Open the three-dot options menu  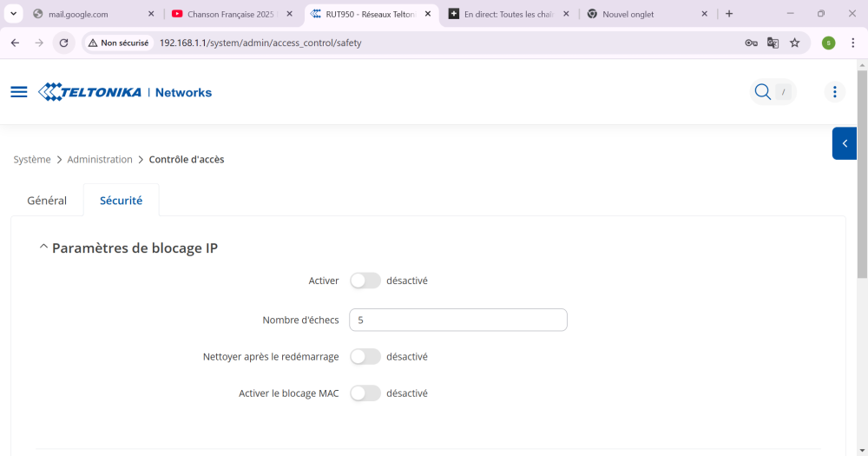coord(834,92)
